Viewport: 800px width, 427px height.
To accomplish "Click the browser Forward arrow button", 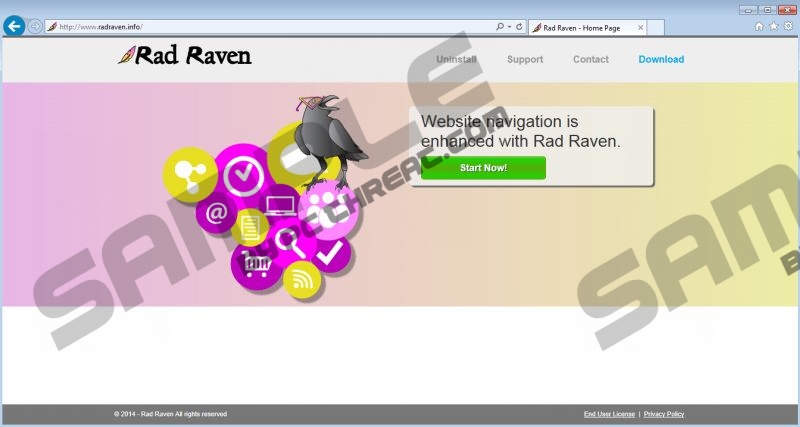I will (36, 26).
